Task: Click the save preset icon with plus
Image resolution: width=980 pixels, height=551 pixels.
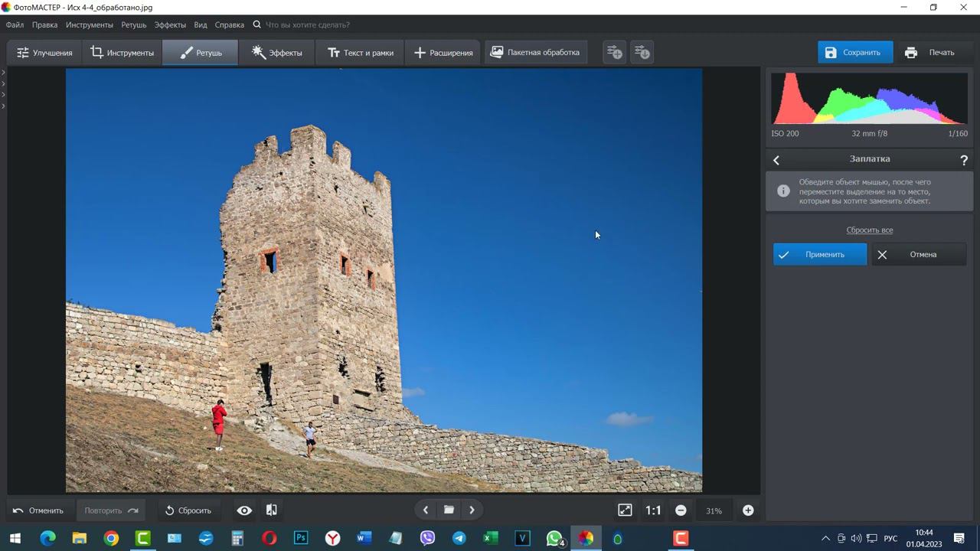Action: (x=614, y=53)
